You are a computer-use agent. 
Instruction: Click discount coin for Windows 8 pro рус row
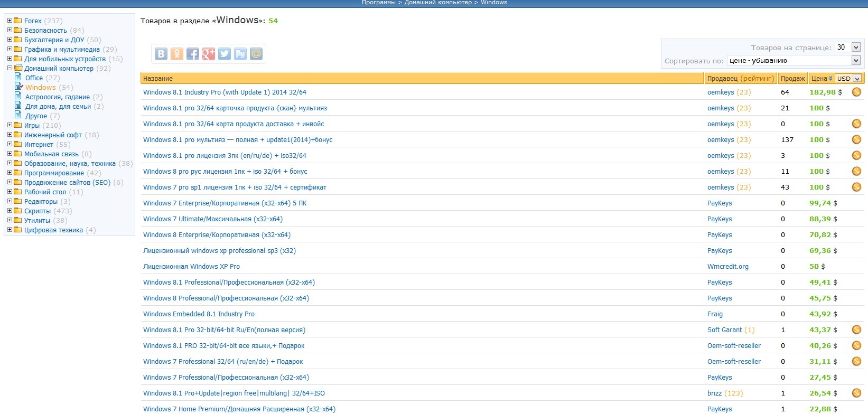click(856, 171)
